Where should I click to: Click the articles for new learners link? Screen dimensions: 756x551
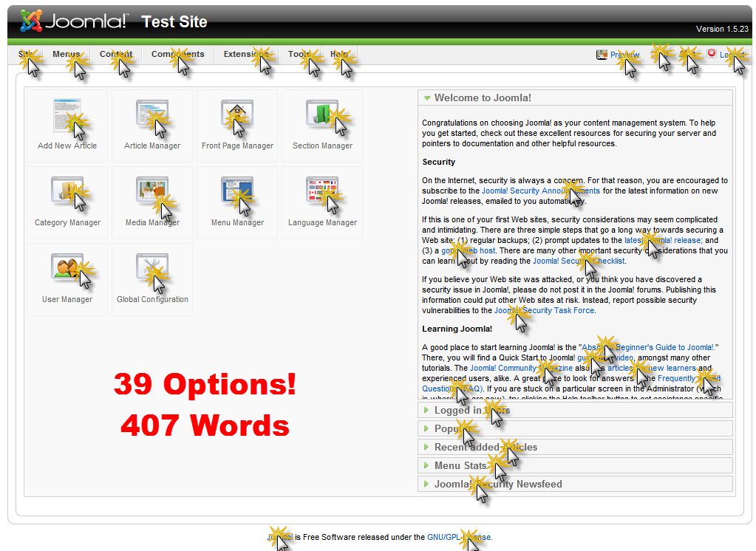pyautogui.click(x=652, y=368)
